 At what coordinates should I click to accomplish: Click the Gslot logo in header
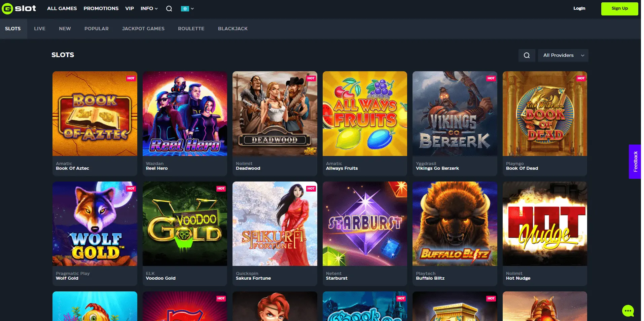coord(19,8)
